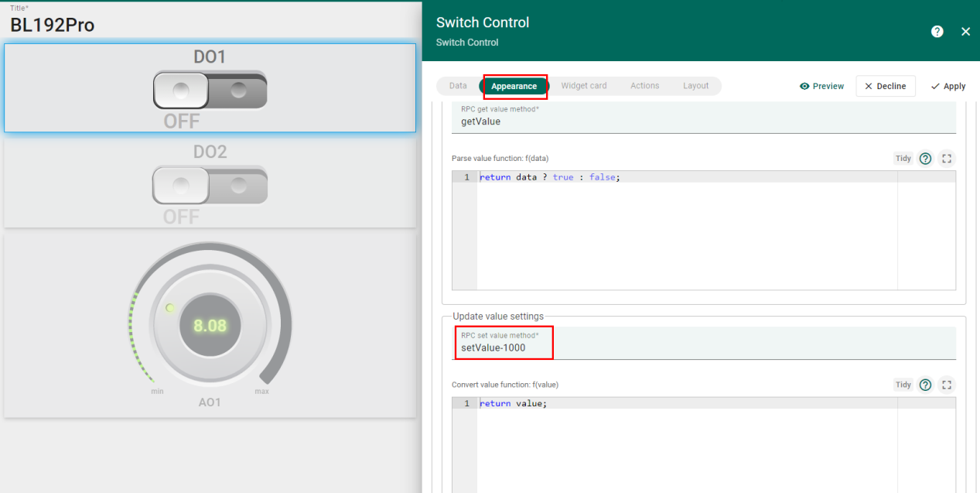Go to the Actions tab
The width and height of the screenshot is (980, 493).
(644, 86)
